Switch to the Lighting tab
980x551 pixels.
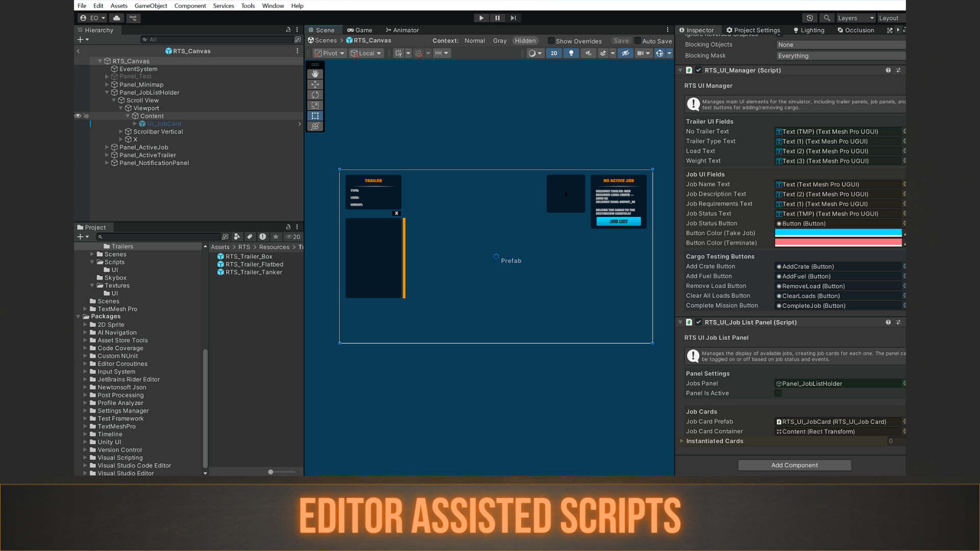808,30
